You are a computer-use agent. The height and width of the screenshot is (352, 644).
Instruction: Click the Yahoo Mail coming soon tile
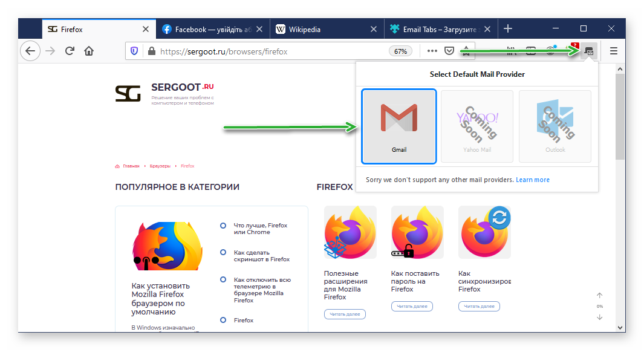477,126
